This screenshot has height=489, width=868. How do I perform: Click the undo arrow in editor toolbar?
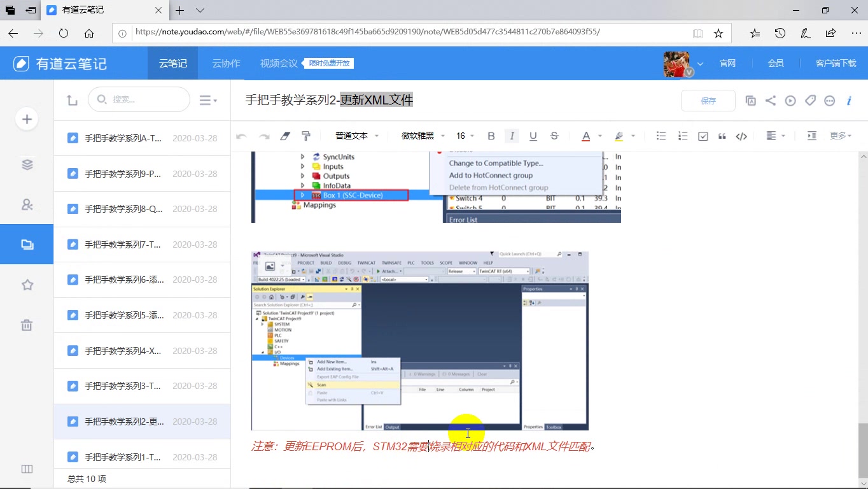[x=241, y=136]
